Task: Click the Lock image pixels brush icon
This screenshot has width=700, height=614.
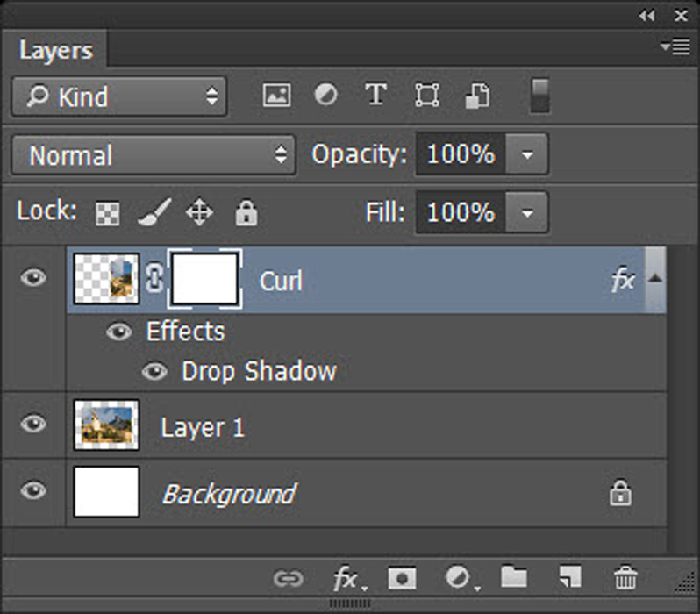Action: [x=154, y=212]
